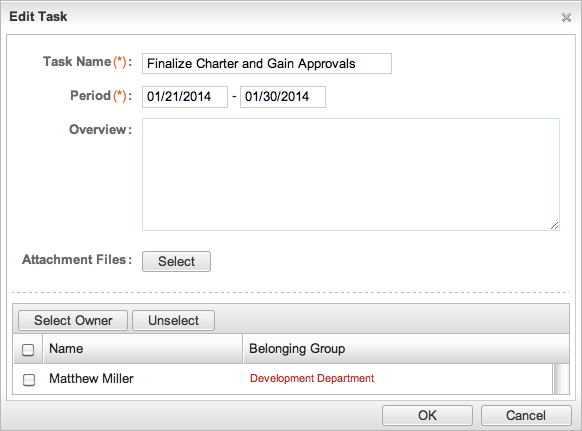
Task: Open the Development Department link
Action: coord(312,378)
